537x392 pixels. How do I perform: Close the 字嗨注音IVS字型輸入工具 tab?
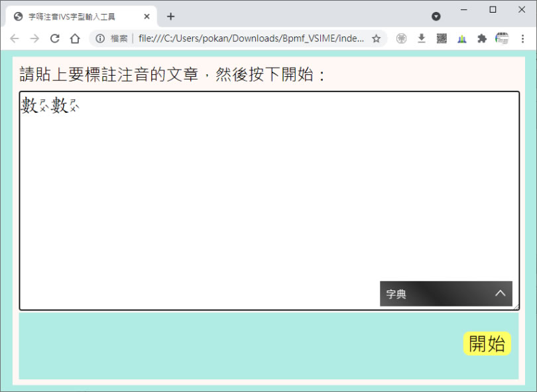point(147,17)
